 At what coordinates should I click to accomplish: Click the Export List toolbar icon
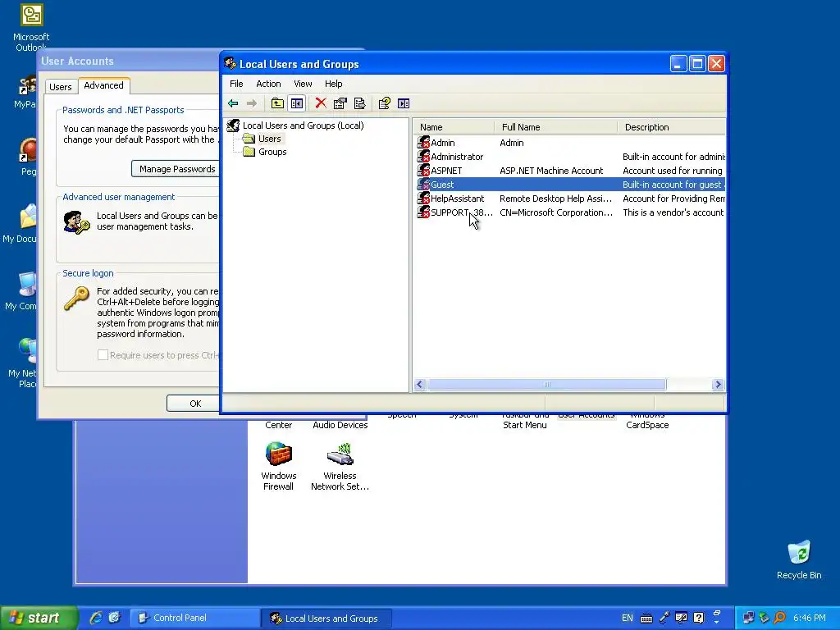click(x=360, y=103)
